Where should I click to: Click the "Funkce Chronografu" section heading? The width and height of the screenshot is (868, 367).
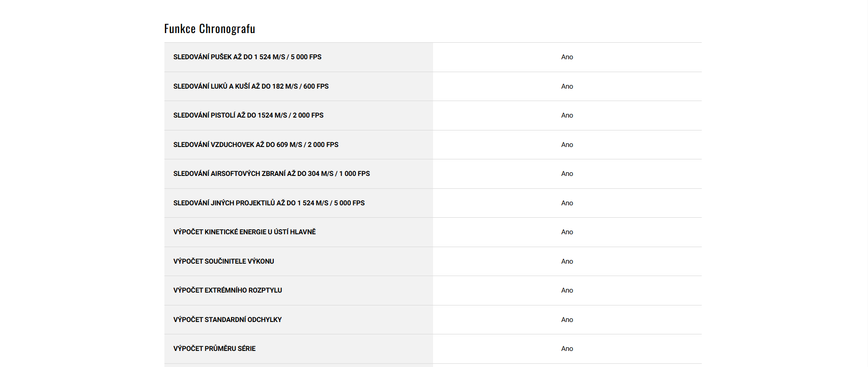coord(209,29)
